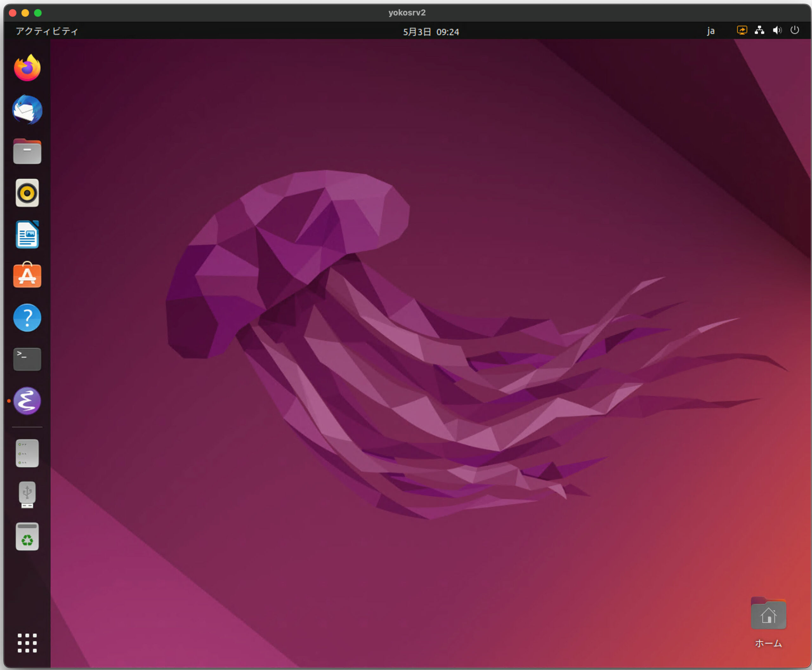Open アクティビティ overview
The image size is (812, 670).
point(47,31)
